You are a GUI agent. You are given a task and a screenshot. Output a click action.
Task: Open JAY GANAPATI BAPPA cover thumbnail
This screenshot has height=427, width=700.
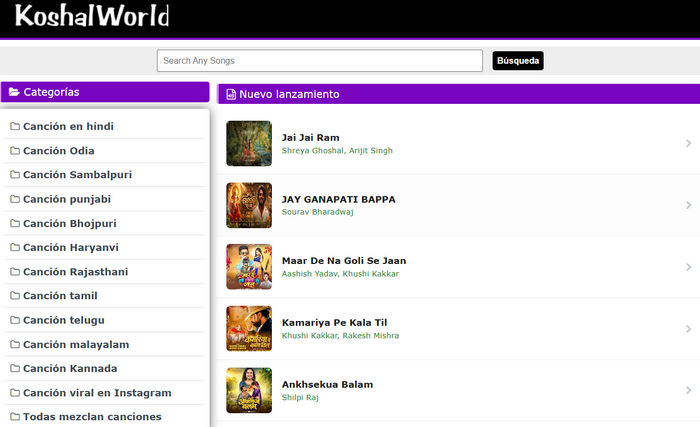point(249,205)
